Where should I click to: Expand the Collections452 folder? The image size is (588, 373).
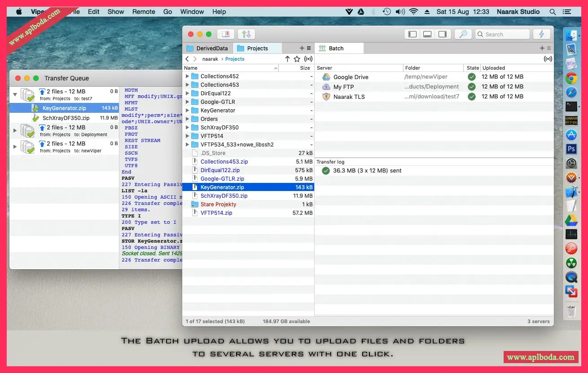[x=187, y=76]
